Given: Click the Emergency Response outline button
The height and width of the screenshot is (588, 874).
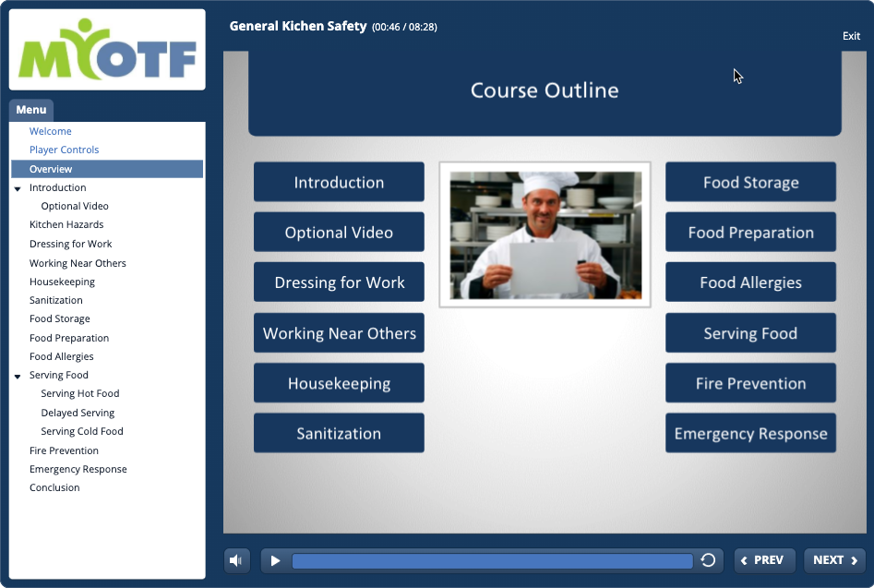Looking at the screenshot, I should pos(751,434).
